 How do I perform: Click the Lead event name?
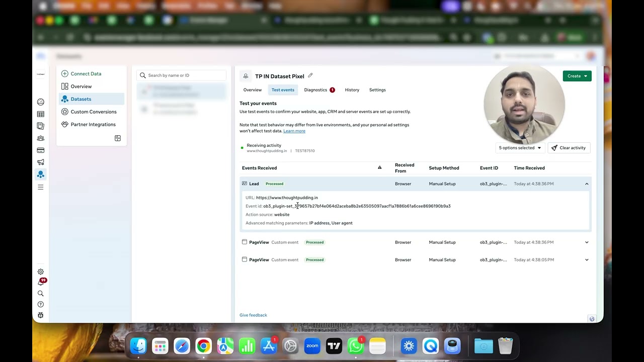pos(254,184)
